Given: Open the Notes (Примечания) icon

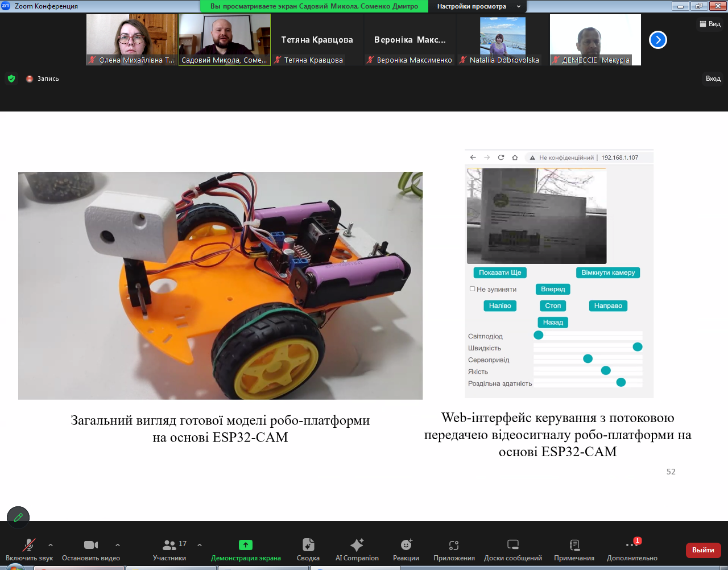Looking at the screenshot, I should click(x=574, y=545).
